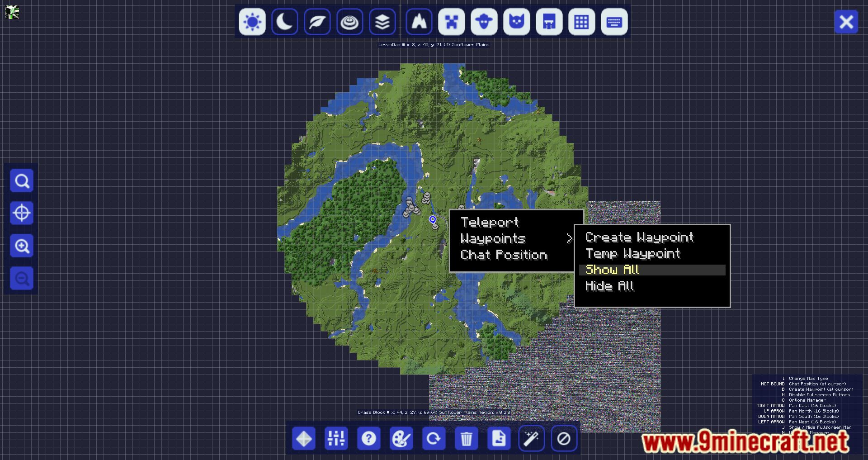Open the stacked layers map icon
The height and width of the screenshot is (460, 868).
382,22
